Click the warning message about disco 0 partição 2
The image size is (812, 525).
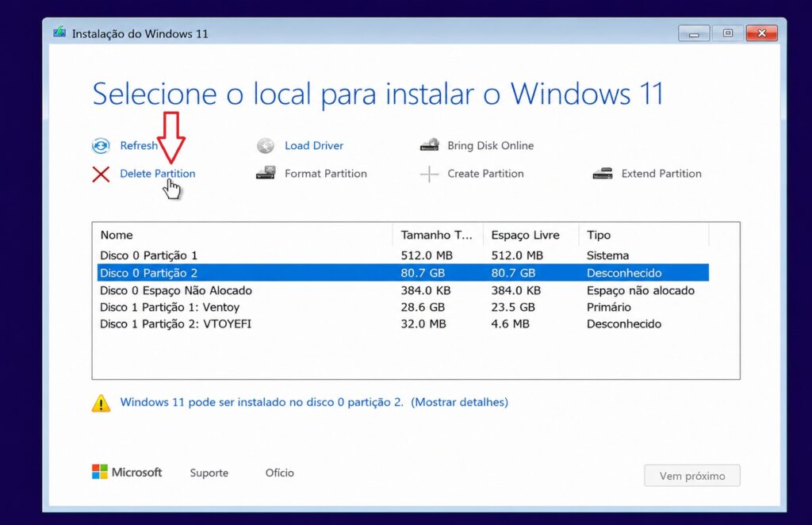[262, 402]
